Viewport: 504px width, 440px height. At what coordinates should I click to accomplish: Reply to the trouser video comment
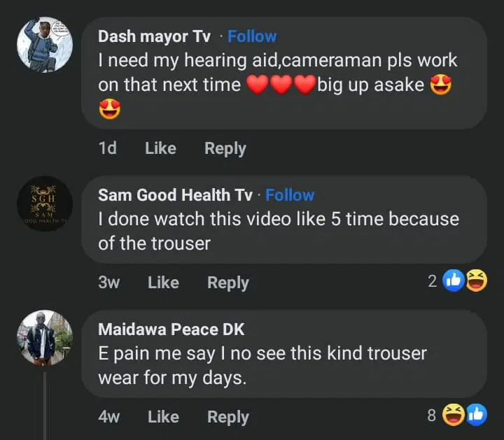(x=227, y=283)
